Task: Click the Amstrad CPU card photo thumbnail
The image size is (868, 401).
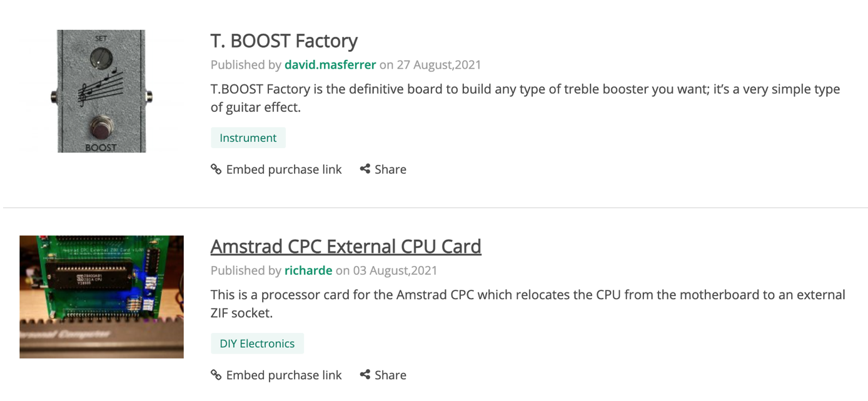Action: 101,297
